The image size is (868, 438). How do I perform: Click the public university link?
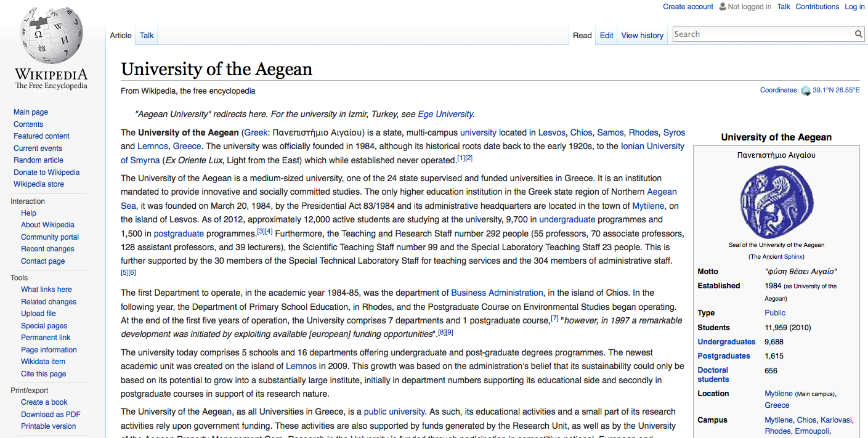coord(394,412)
